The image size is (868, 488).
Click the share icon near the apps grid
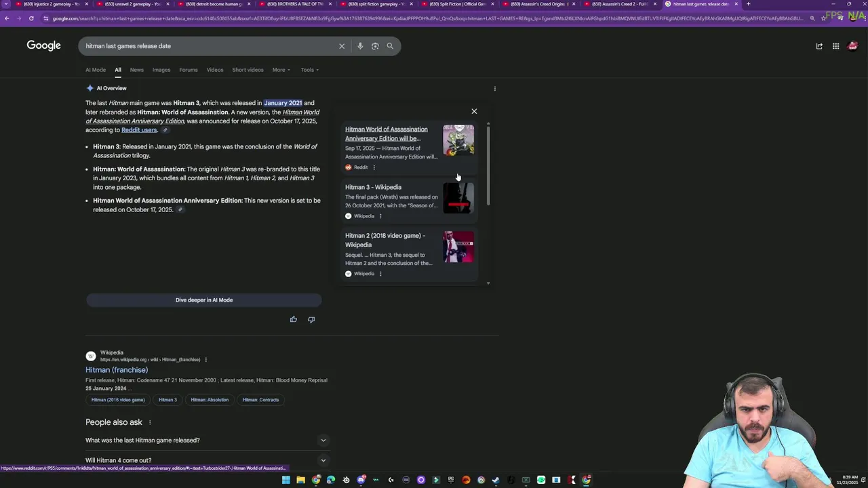[819, 46]
